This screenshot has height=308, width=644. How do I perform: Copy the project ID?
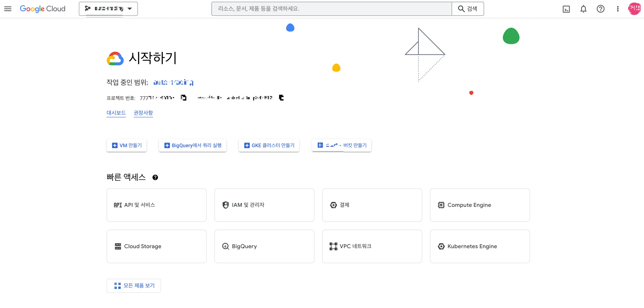coord(281,98)
